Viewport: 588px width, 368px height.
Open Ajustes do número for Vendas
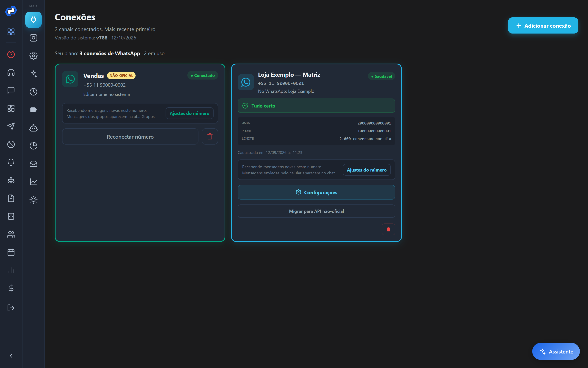pyautogui.click(x=189, y=113)
